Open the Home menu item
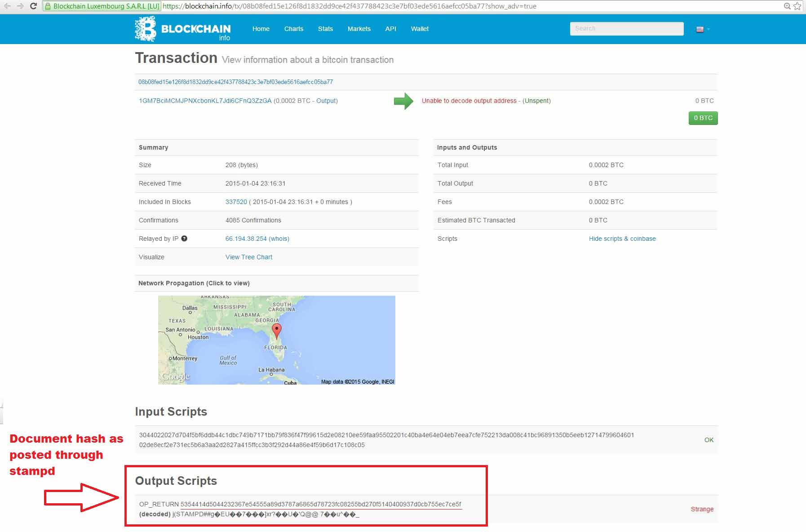Viewport: 806px width, 532px height. [x=261, y=29]
